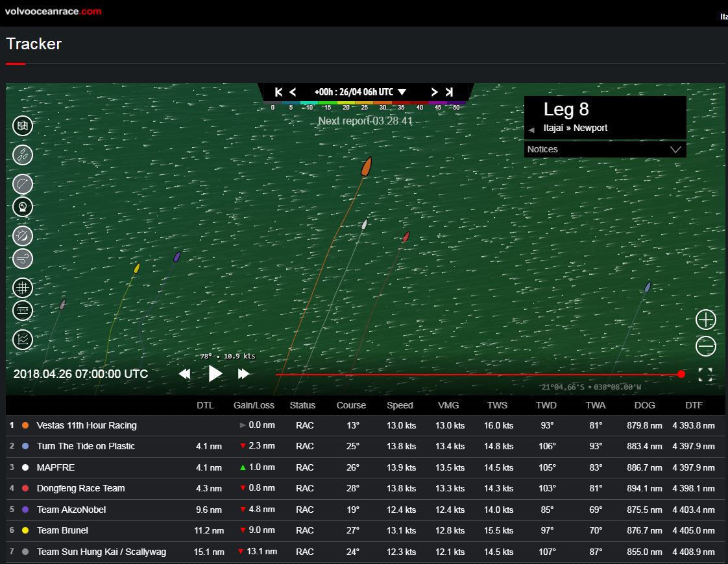
Task: Click the TWS column header
Action: coord(497,405)
